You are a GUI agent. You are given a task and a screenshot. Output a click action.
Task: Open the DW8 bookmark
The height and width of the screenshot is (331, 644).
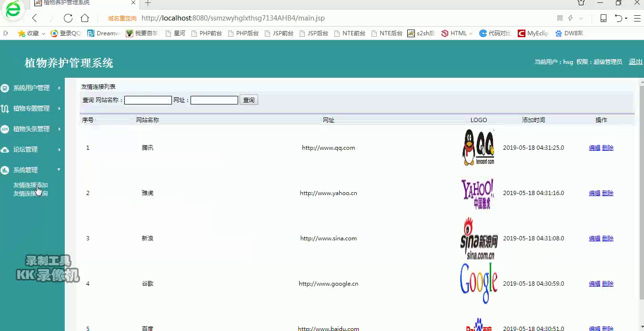pyautogui.click(x=569, y=33)
